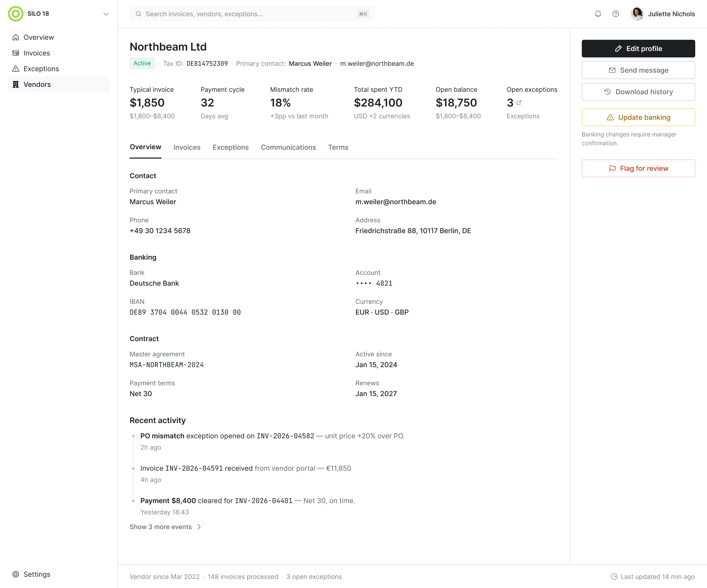Click Deutsche Bank value

pos(154,283)
